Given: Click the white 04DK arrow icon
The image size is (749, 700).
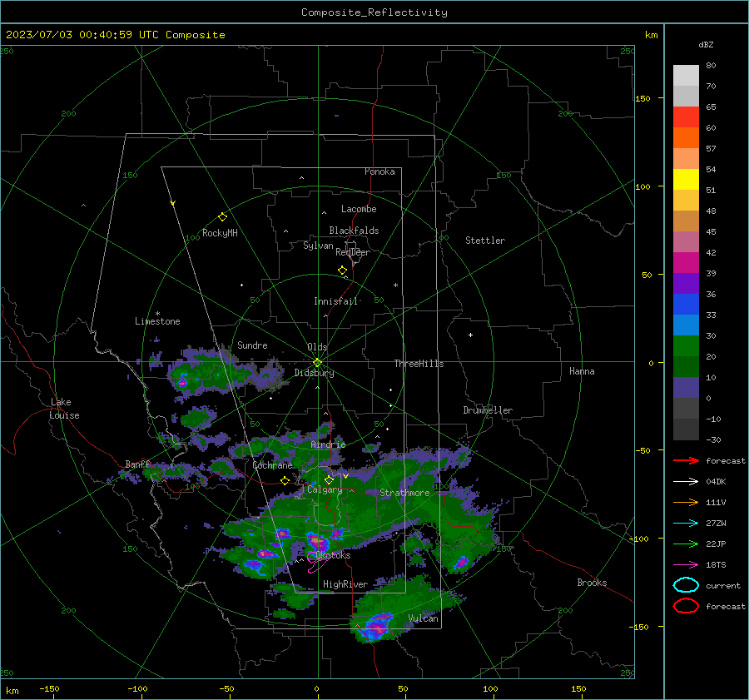Looking at the screenshot, I should pos(686,482).
